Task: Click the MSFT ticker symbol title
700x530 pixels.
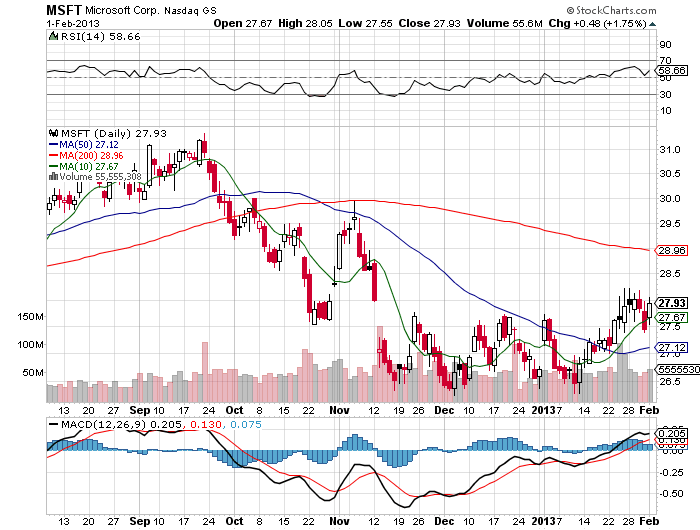Action: click(64, 10)
